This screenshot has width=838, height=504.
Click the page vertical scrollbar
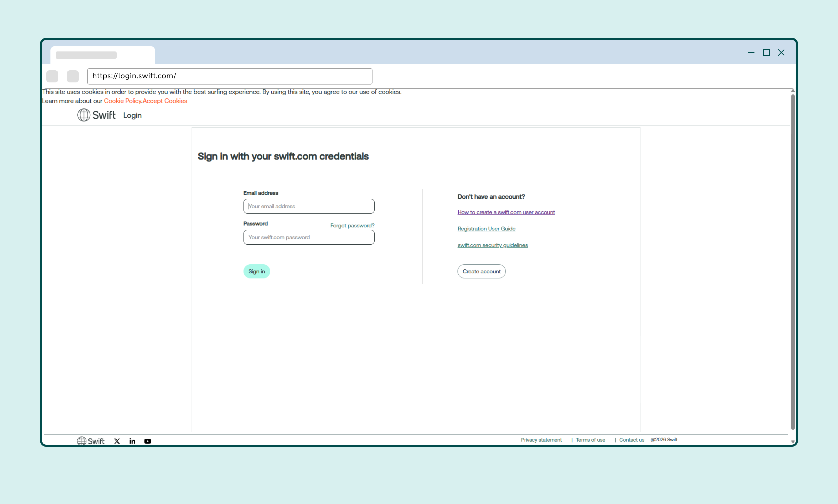click(793, 262)
